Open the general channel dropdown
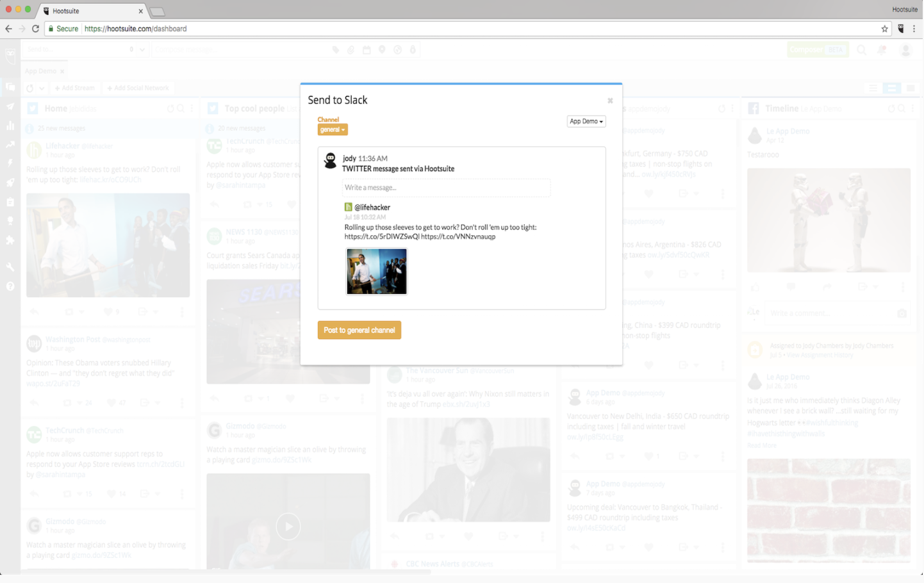924x583 pixels. click(x=333, y=129)
